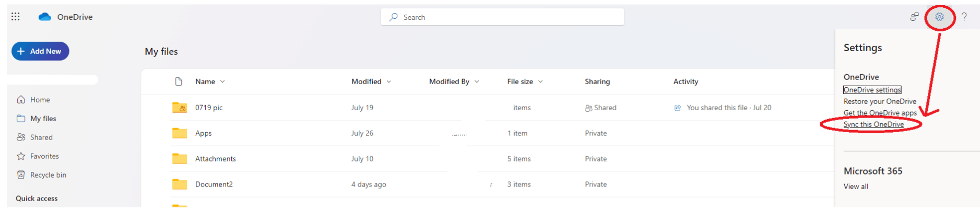Expand the Modified By column dropdown
The width and height of the screenshot is (980, 209).
click(x=477, y=82)
